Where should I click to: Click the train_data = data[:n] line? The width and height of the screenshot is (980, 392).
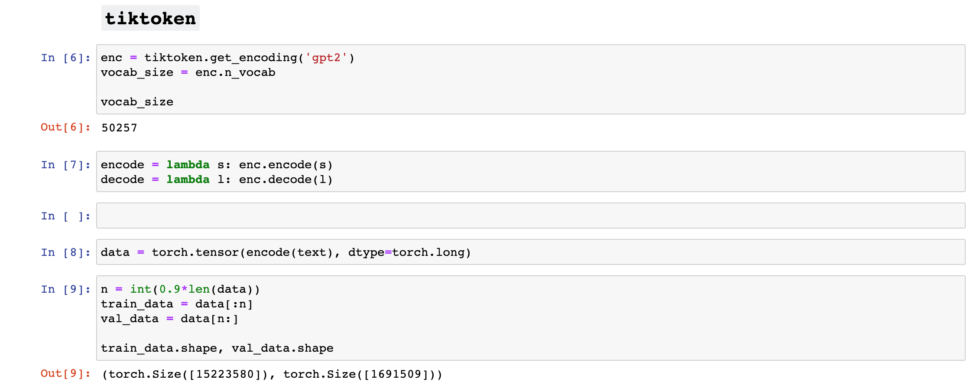click(x=177, y=304)
